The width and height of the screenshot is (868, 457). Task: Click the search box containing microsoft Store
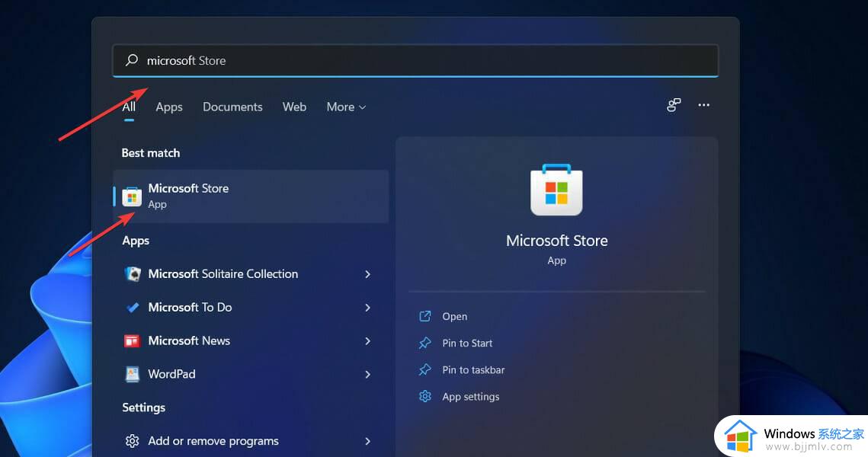tap(415, 61)
